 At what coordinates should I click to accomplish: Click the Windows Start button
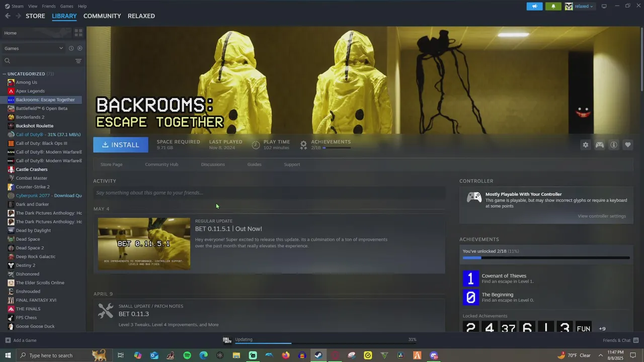click(8, 355)
